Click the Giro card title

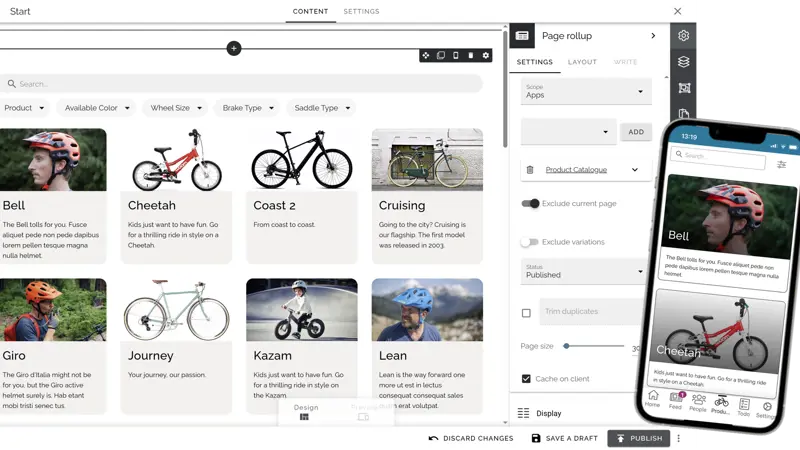click(14, 356)
